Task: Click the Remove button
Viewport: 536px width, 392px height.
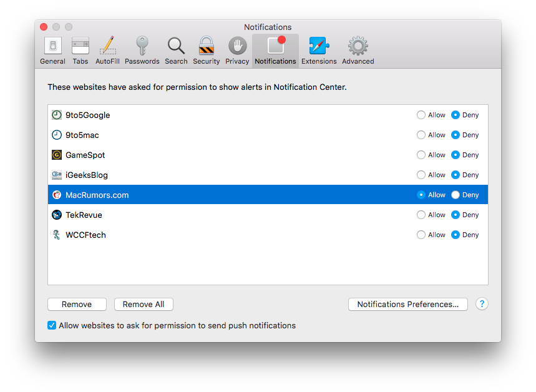Action: click(77, 304)
